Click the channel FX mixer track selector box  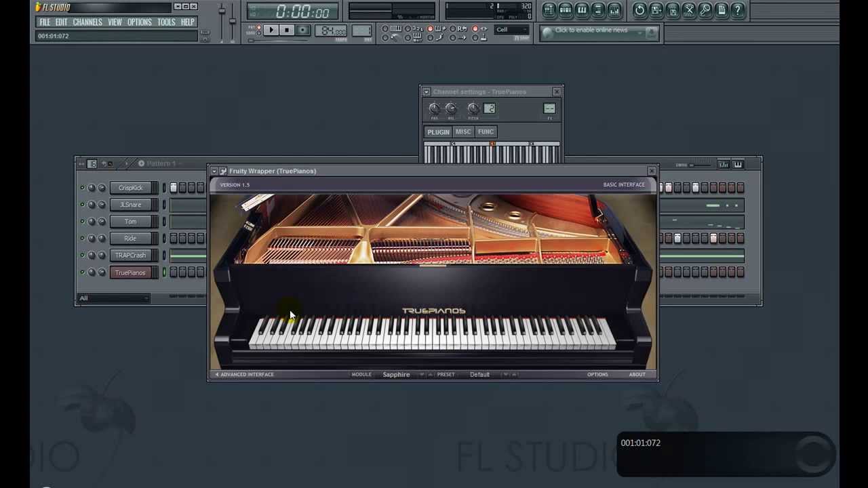[549, 108]
